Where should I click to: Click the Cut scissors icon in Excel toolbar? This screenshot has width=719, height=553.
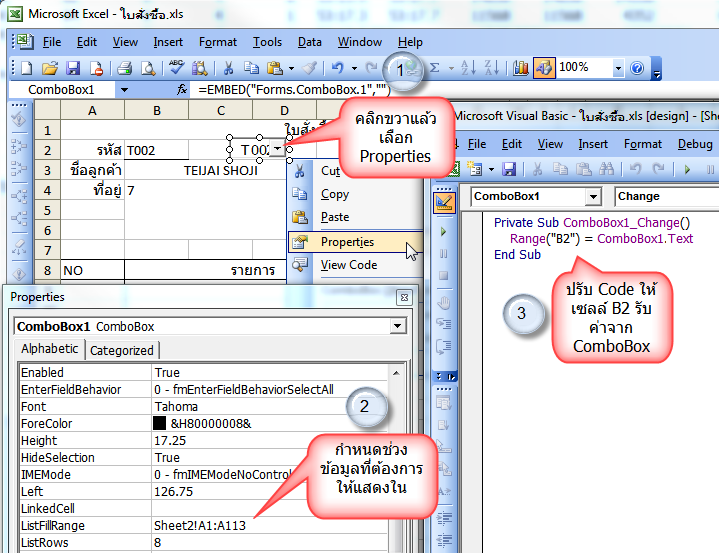click(228, 68)
